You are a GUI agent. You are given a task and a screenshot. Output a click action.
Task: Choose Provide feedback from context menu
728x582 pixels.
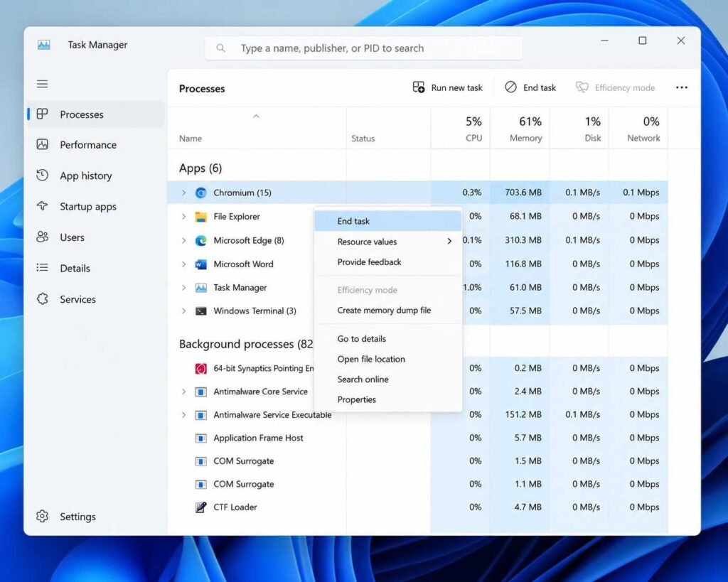(x=387, y=262)
